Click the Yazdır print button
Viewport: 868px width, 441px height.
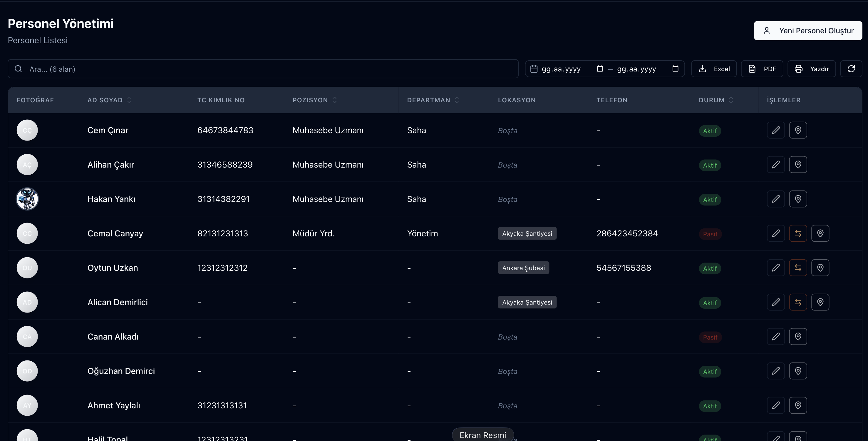pyautogui.click(x=811, y=69)
